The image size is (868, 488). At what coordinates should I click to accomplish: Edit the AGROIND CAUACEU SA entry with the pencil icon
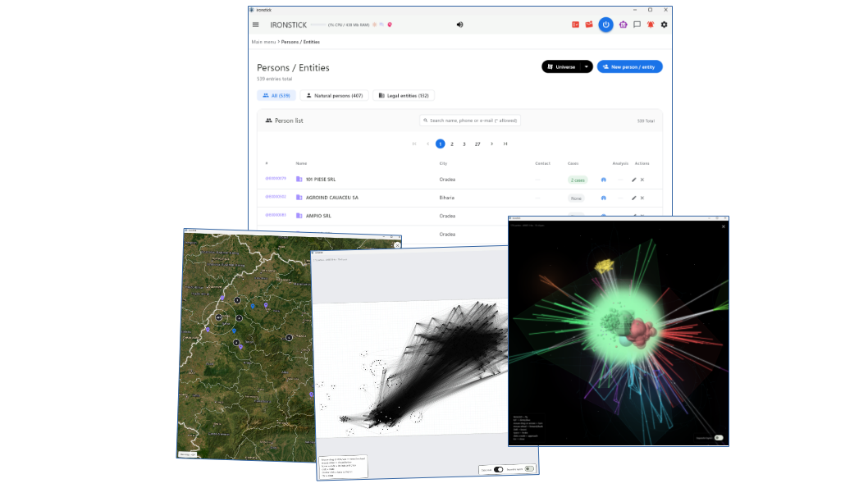634,198
